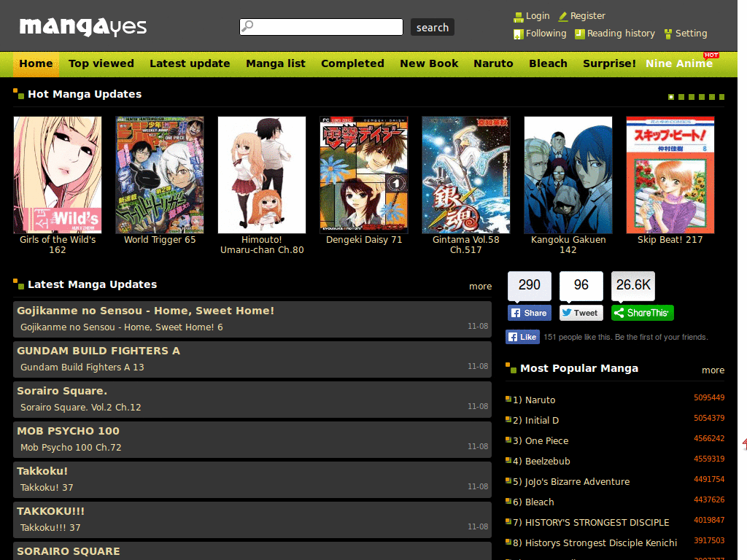
Task: Click the Login link
Action: pyautogui.click(x=538, y=16)
